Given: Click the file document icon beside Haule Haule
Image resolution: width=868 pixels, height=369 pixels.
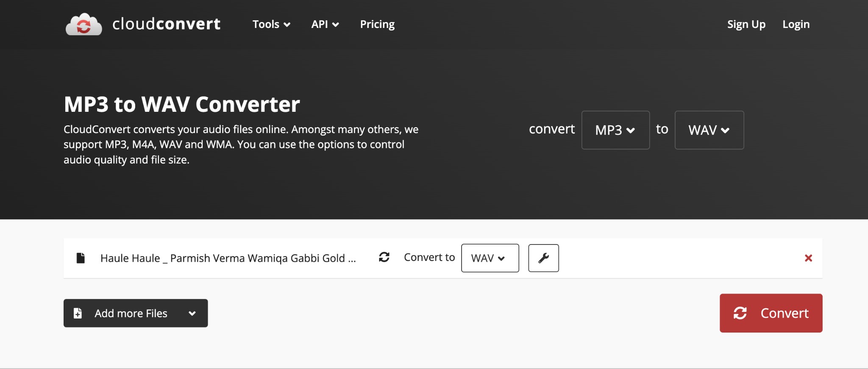Looking at the screenshot, I should [81, 258].
